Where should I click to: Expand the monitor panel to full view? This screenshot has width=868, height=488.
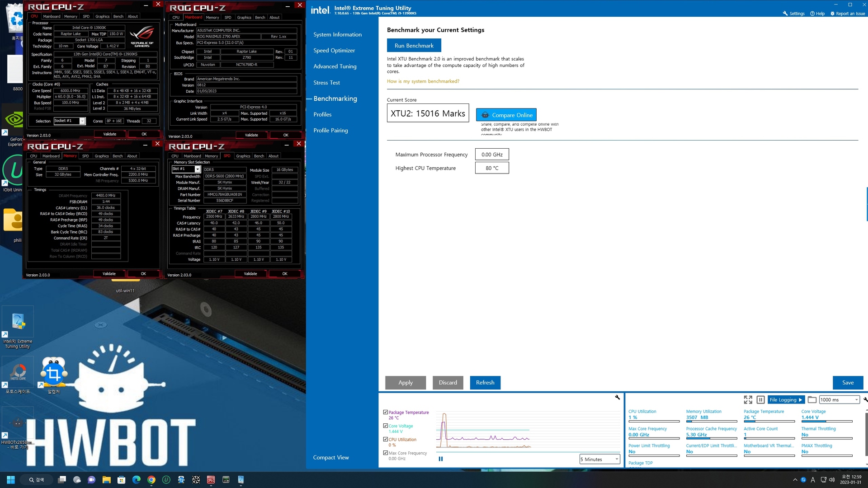(748, 399)
